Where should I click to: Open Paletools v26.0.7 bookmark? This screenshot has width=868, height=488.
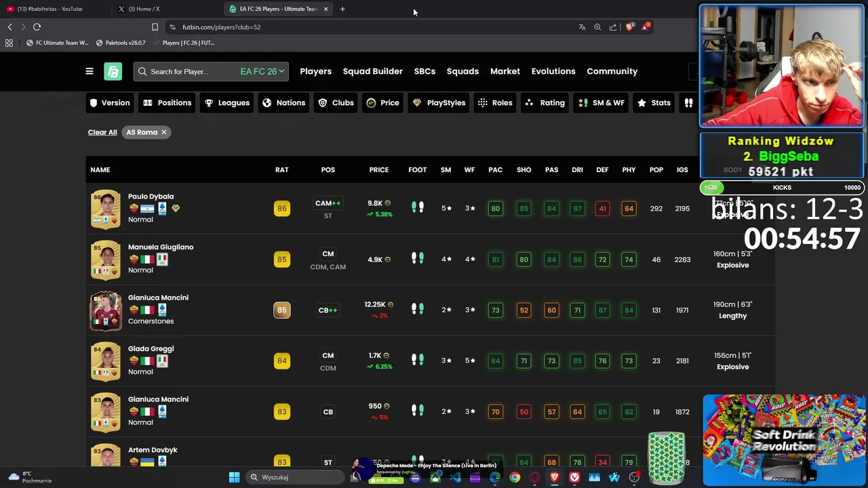click(121, 43)
